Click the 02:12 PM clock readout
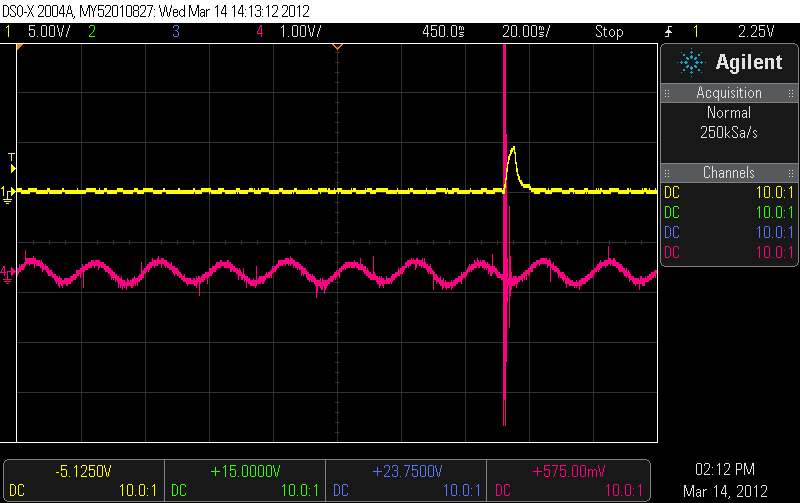This screenshot has height=503, width=800. pyautogui.click(x=725, y=469)
